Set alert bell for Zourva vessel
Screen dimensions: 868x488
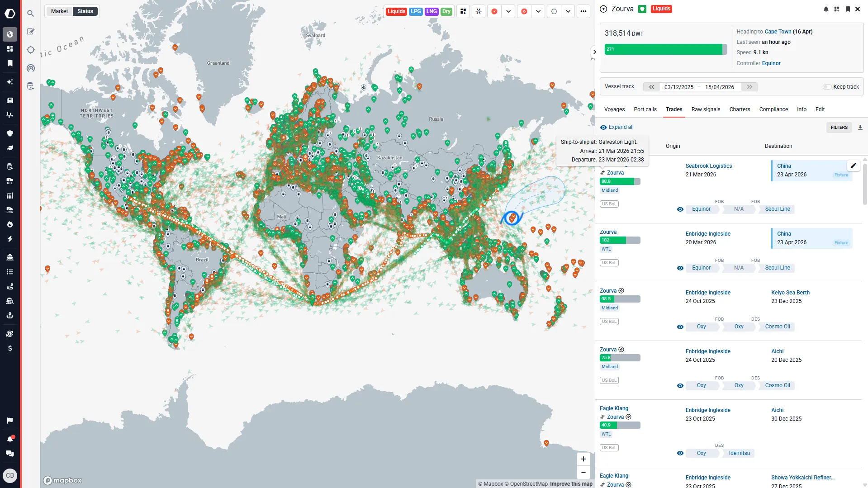click(x=826, y=9)
